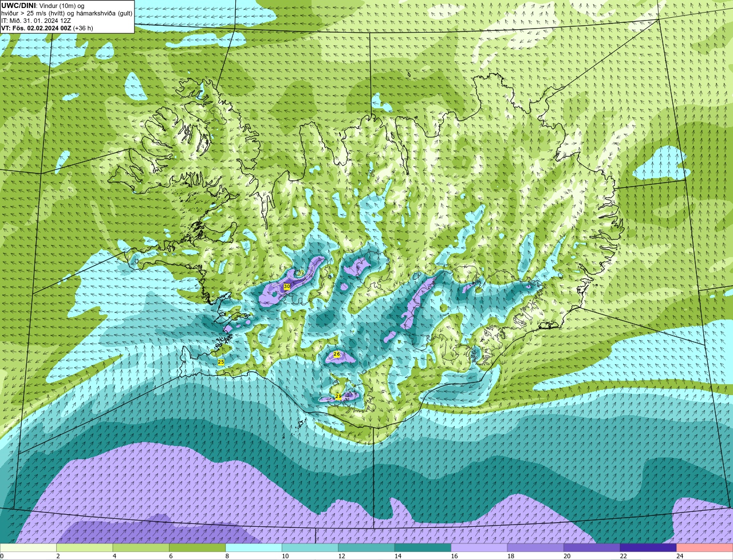Click the pale yellow 0–2 legend swatch
Viewport: 733px width, 560px height.
click(29, 548)
